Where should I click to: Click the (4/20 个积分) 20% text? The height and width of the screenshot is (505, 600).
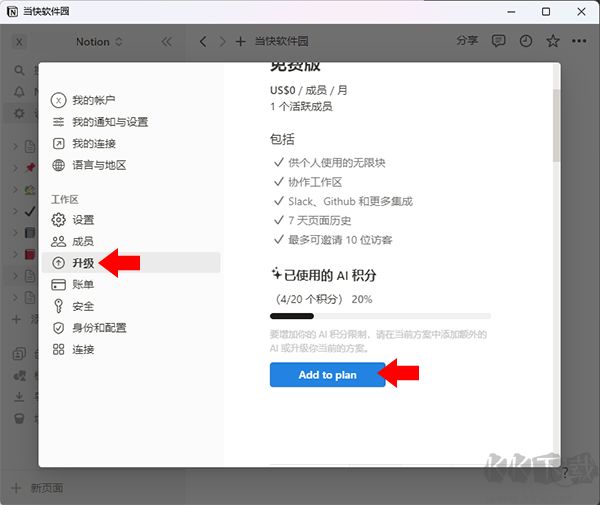point(324,299)
